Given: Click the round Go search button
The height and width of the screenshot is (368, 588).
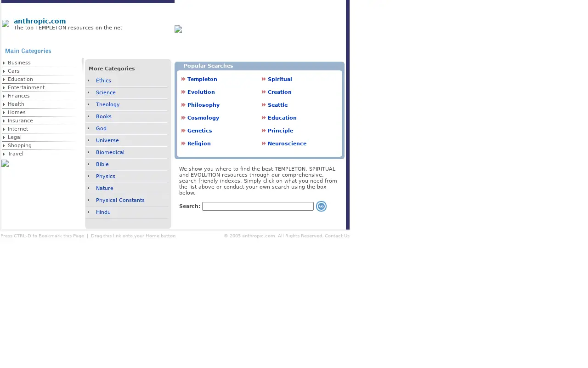Looking at the screenshot, I should [x=321, y=207].
